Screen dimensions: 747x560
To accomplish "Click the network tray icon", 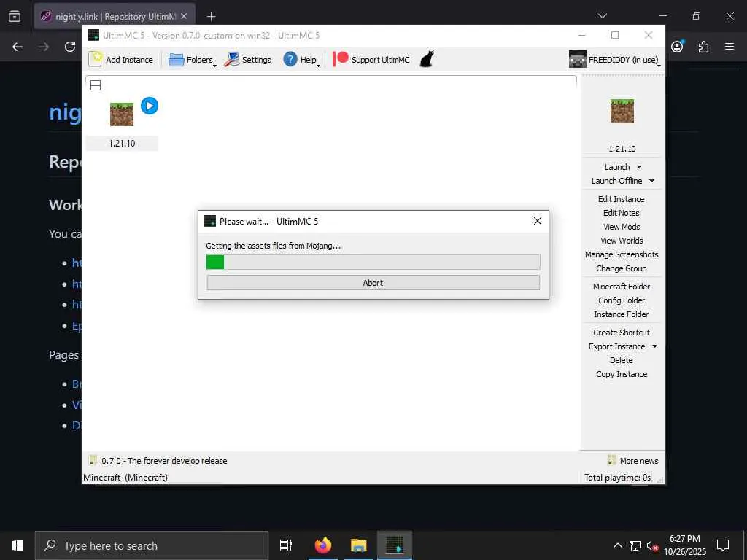I will [x=635, y=545].
